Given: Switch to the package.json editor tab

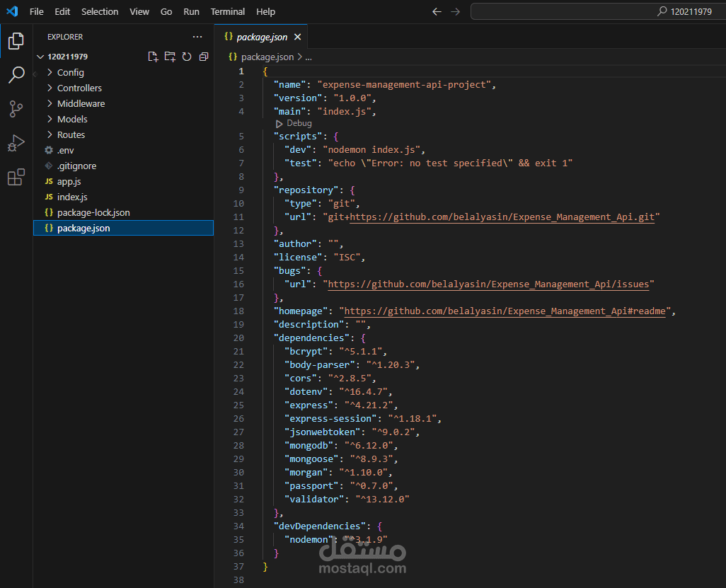Looking at the screenshot, I should pos(262,37).
